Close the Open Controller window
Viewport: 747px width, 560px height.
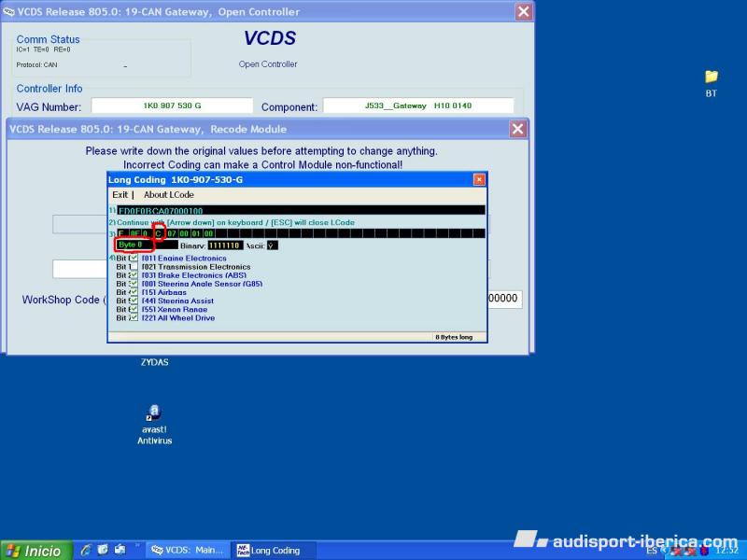524,12
